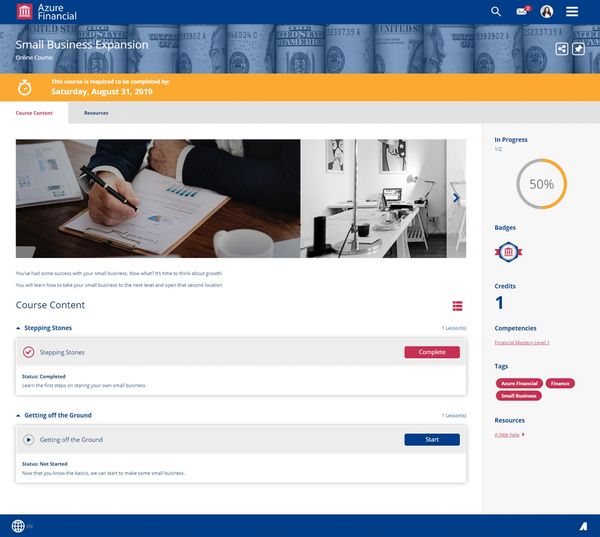Click the share course icon
The image size is (600, 537).
[x=562, y=49]
